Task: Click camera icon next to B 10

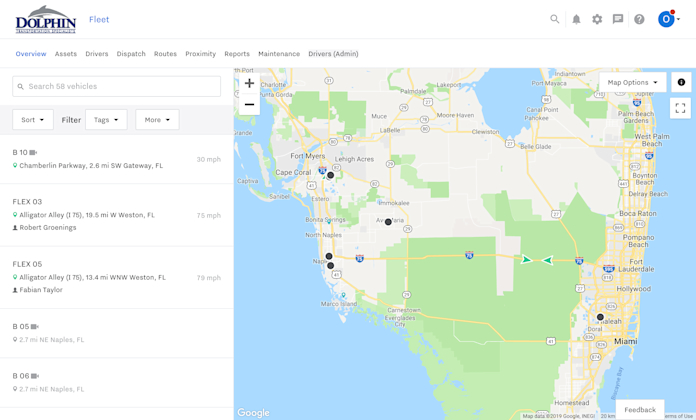Action: point(34,152)
